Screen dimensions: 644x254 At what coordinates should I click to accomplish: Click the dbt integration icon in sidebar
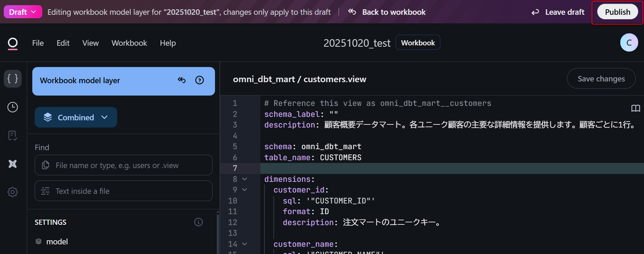click(13, 164)
